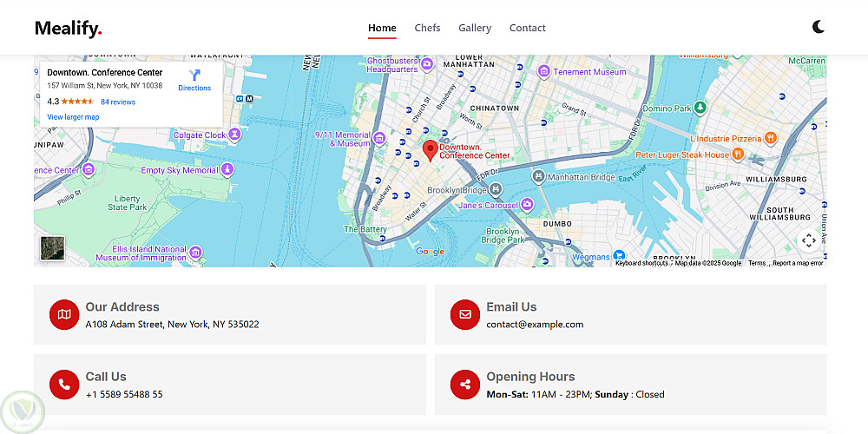
Task: Click the DUMBO neighborhood label
Action: [557, 224]
